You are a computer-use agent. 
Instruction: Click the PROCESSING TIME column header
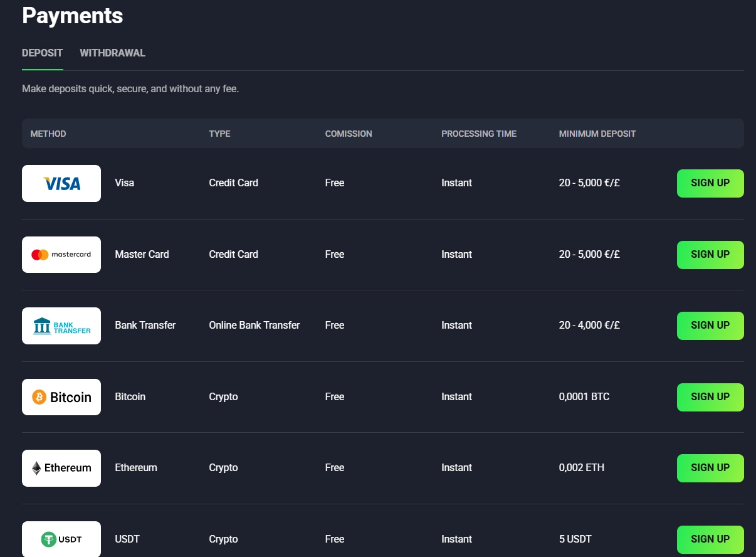[479, 134]
